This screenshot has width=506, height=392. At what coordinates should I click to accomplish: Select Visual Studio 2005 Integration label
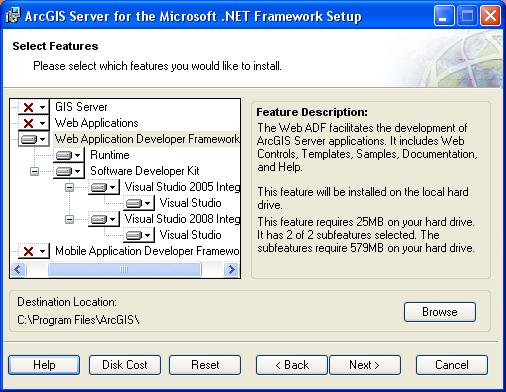[x=182, y=187]
